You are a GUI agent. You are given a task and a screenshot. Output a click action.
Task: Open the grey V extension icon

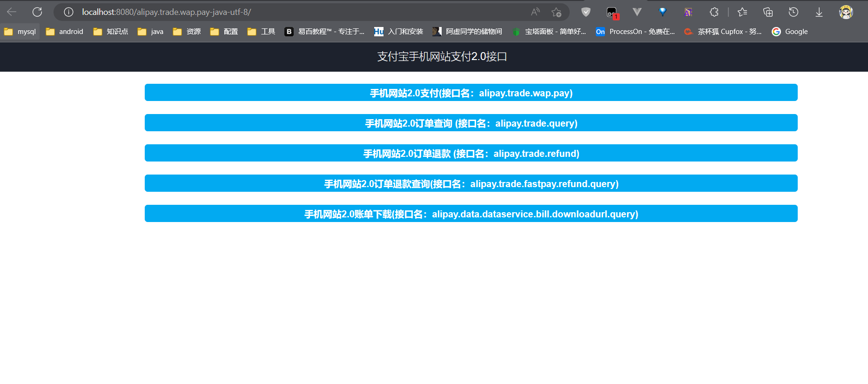point(637,12)
